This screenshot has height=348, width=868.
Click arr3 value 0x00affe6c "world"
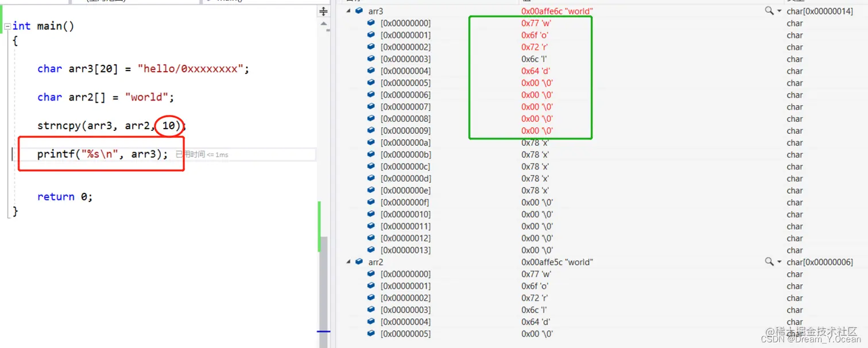(557, 11)
